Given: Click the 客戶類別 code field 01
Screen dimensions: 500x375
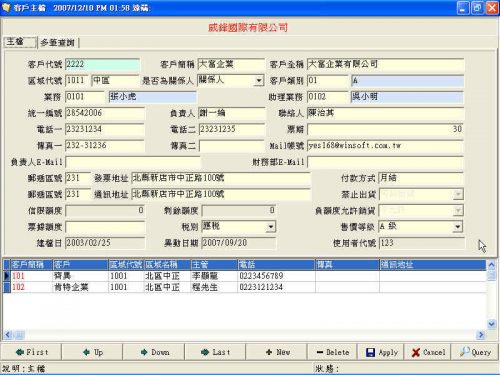Looking at the screenshot, I should coord(327,80).
